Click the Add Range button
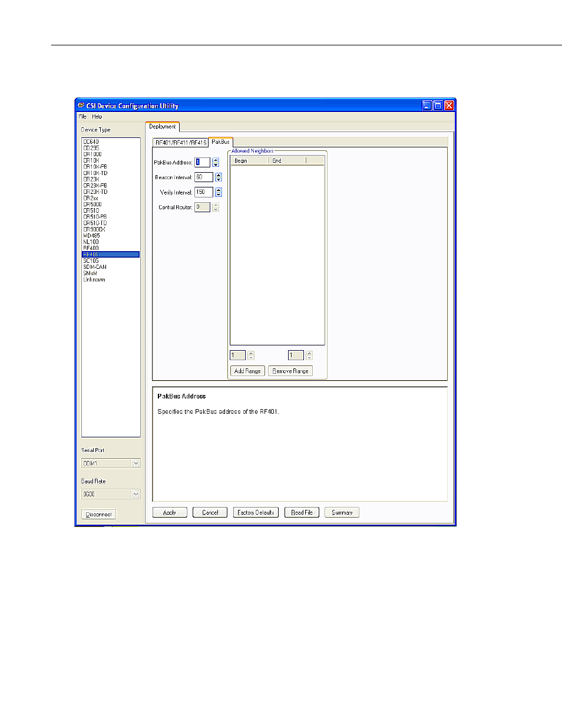Viewport: 562px width, 728px height. 247,371
